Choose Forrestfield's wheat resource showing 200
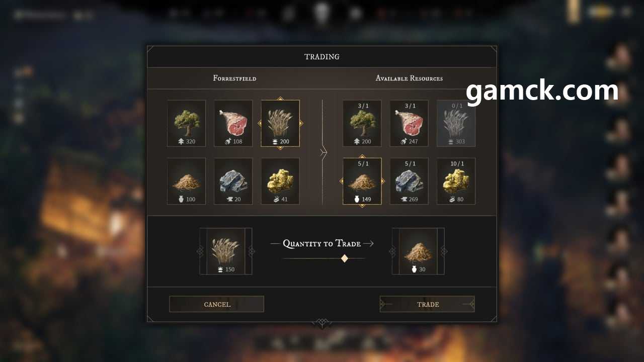The width and height of the screenshot is (644, 362). coord(280,123)
